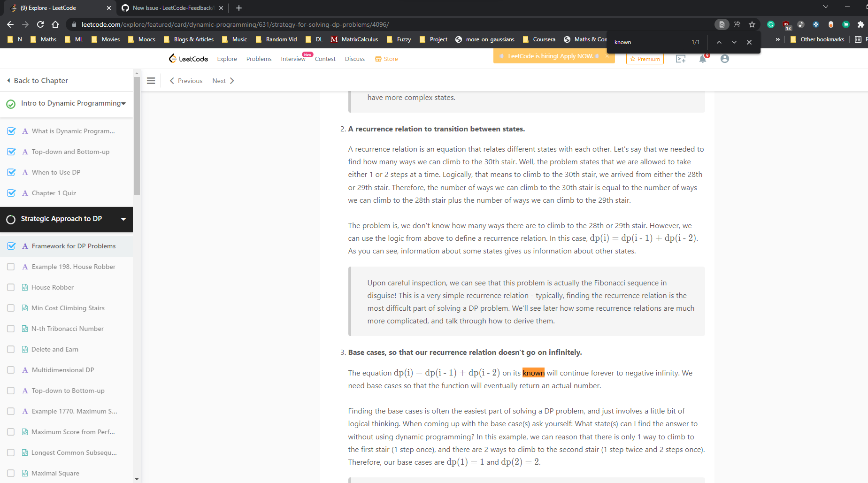Screen dimensions: 868x483
Task: Collapse Strategic Approach to DP chapter
Action: [123, 219]
